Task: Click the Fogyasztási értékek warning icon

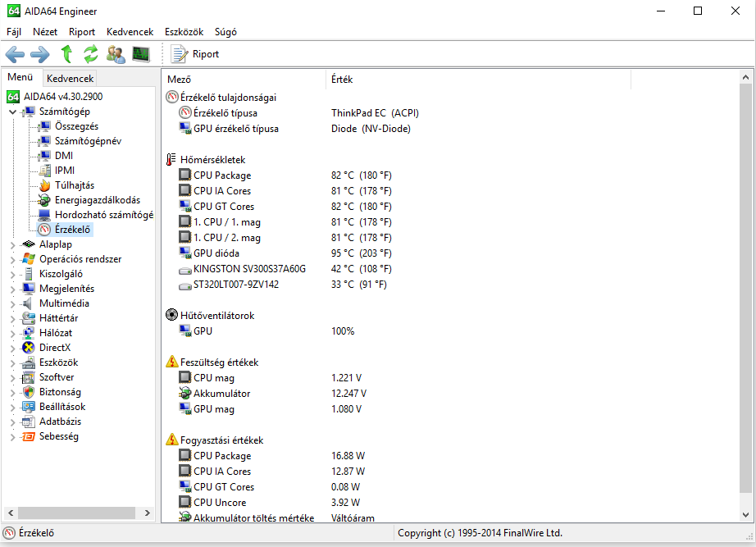Action: point(171,440)
